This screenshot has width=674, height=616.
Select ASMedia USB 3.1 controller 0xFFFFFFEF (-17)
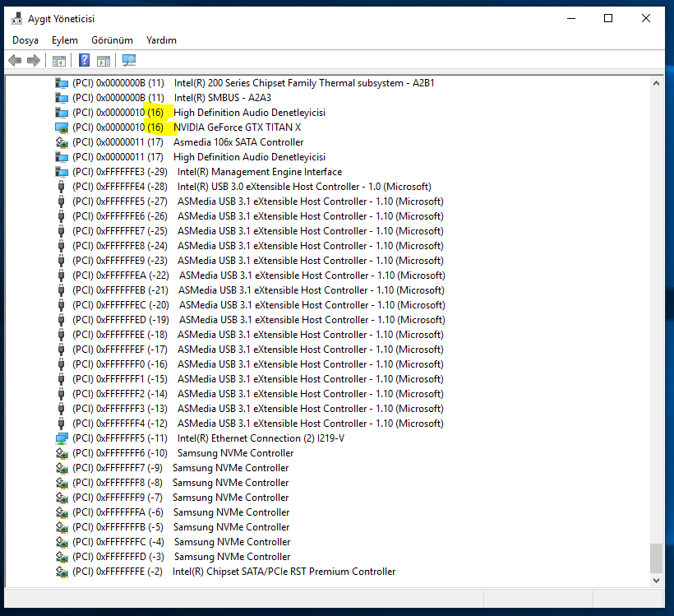click(x=258, y=350)
